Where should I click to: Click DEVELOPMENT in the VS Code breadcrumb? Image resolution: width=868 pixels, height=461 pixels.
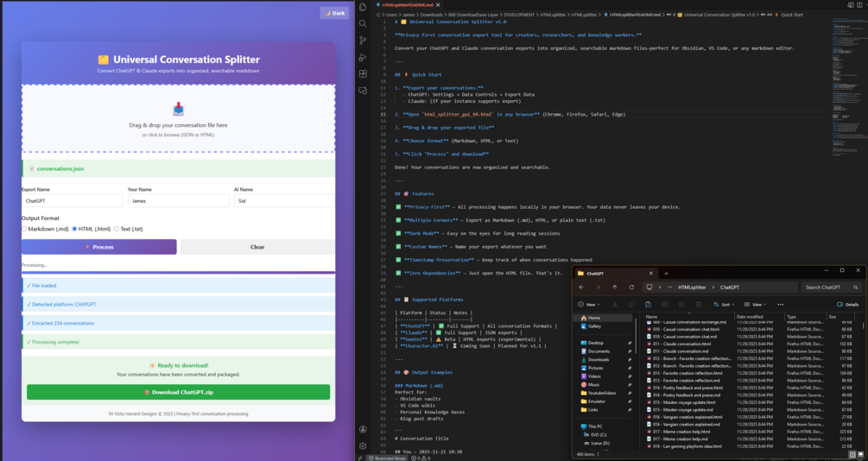click(520, 15)
